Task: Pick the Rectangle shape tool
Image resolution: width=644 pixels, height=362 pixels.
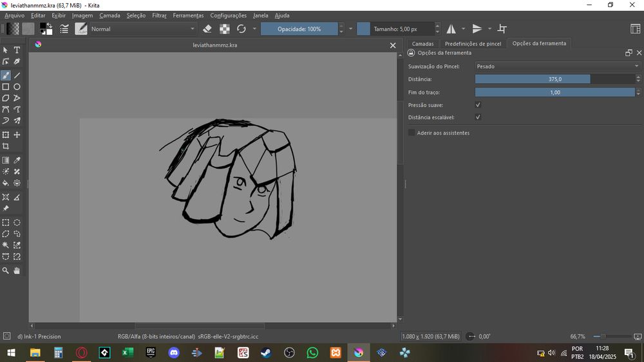Action: 6,86
